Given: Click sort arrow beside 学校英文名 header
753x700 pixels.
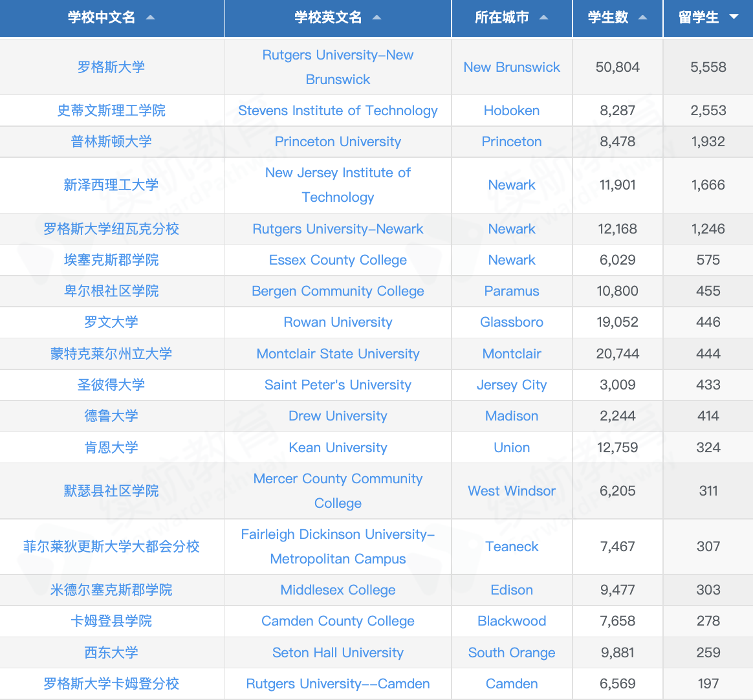Looking at the screenshot, I should coord(376,17).
